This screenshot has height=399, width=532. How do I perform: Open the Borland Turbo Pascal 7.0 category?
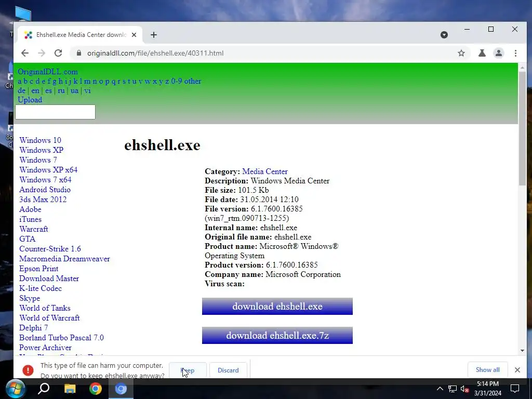tap(61, 338)
